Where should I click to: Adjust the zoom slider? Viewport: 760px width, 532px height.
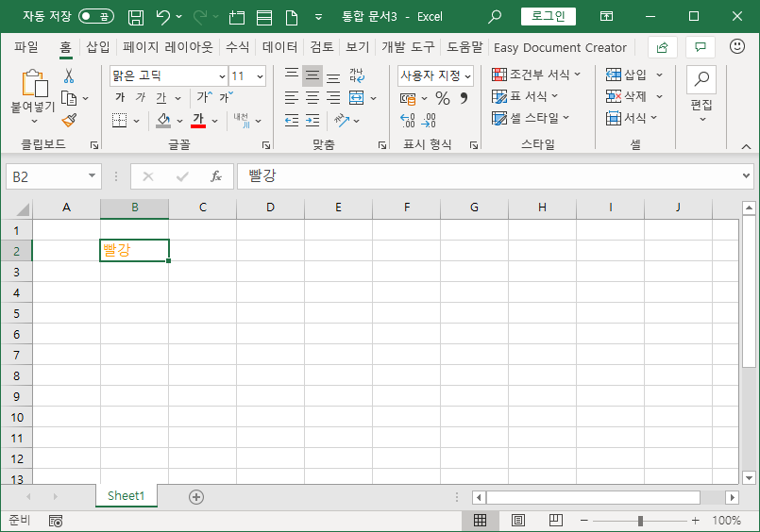pos(640,521)
